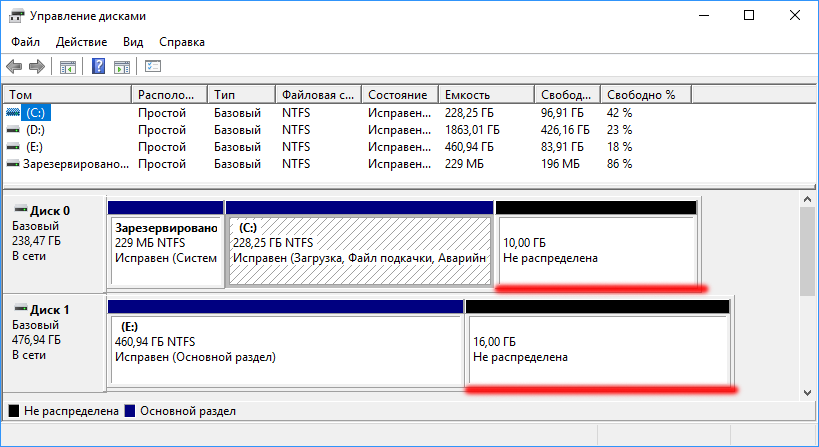
Task: Open the Справка menu
Action: (x=181, y=42)
